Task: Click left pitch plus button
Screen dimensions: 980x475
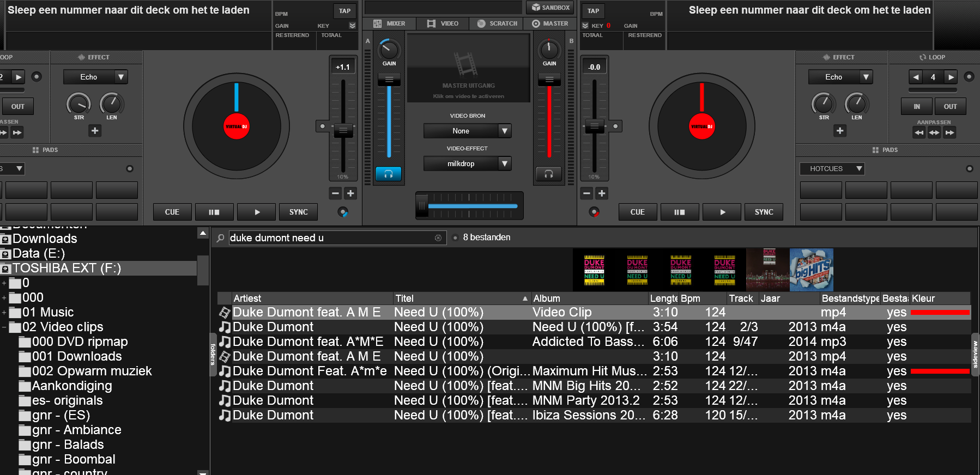Action: [x=350, y=193]
